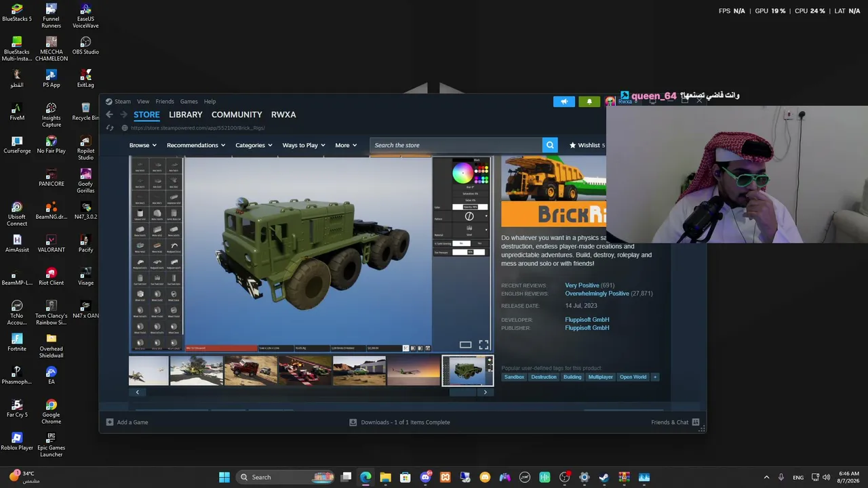Open OBS Studio desktop shortcut

pyautogui.click(x=85, y=45)
